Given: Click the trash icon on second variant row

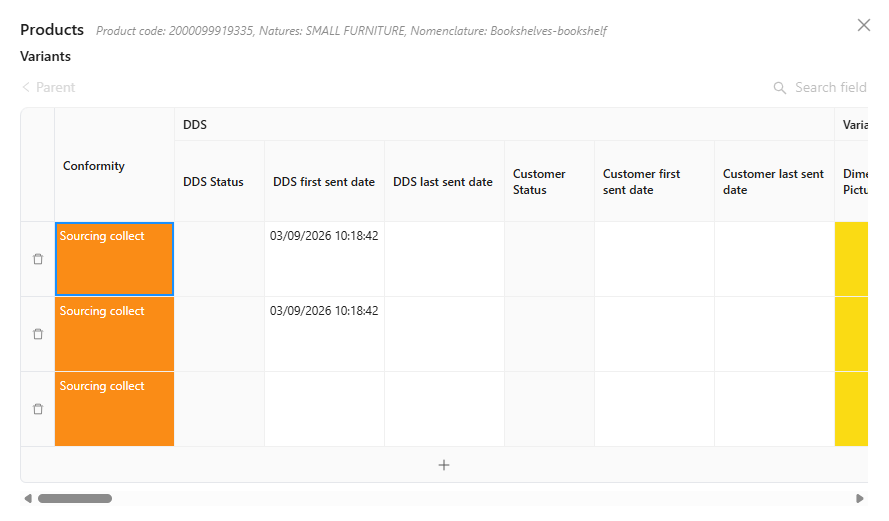Looking at the screenshot, I should [x=38, y=334].
